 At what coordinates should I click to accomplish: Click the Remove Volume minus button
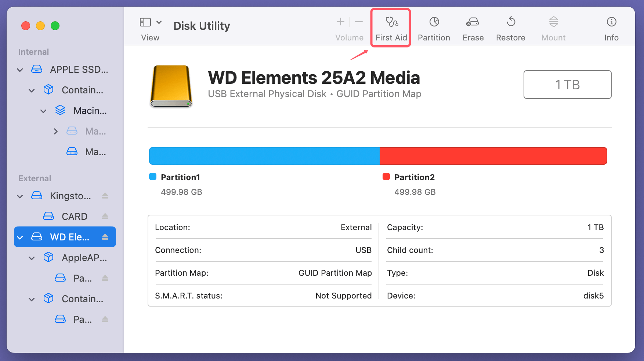[359, 22]
